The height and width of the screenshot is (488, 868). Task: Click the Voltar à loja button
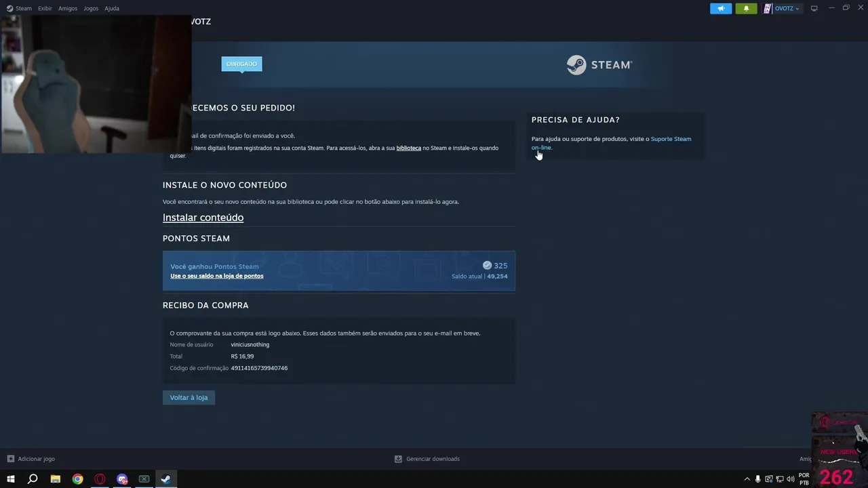pos(189,398)
